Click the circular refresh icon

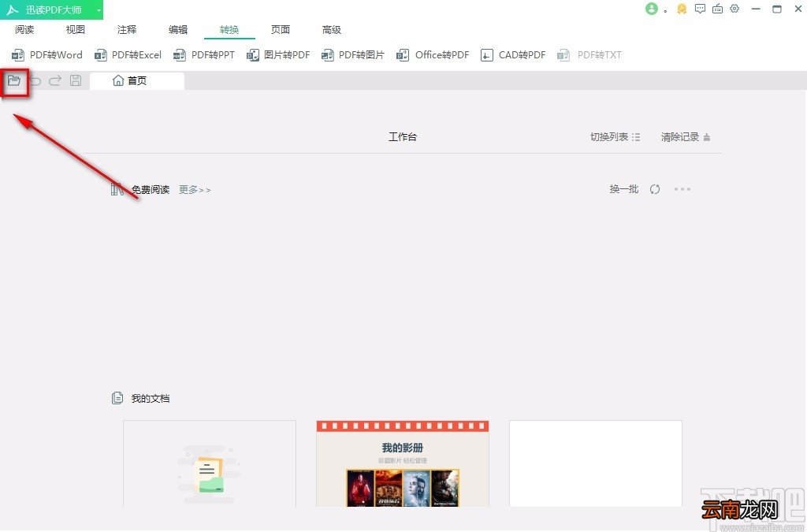(655, 189)
